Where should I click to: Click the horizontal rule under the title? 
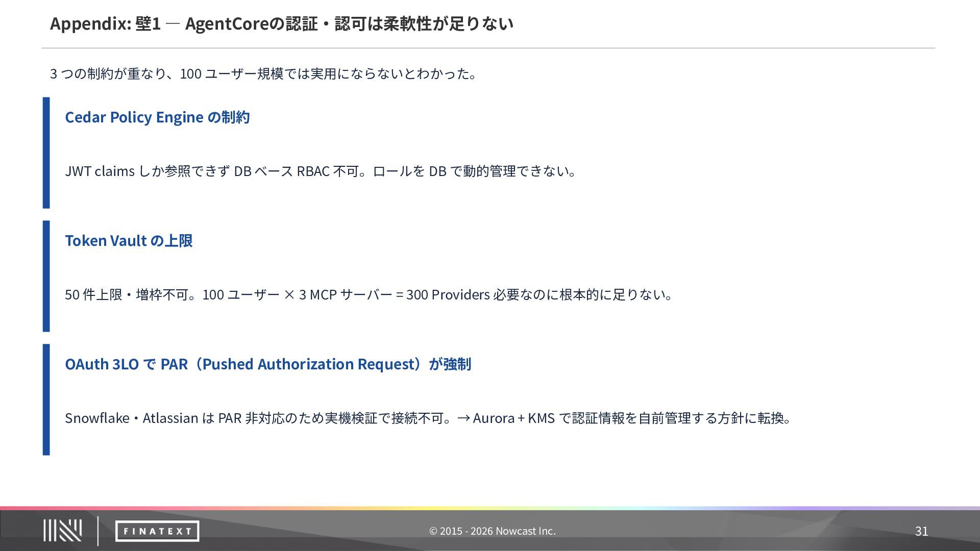tap(488, 48)
